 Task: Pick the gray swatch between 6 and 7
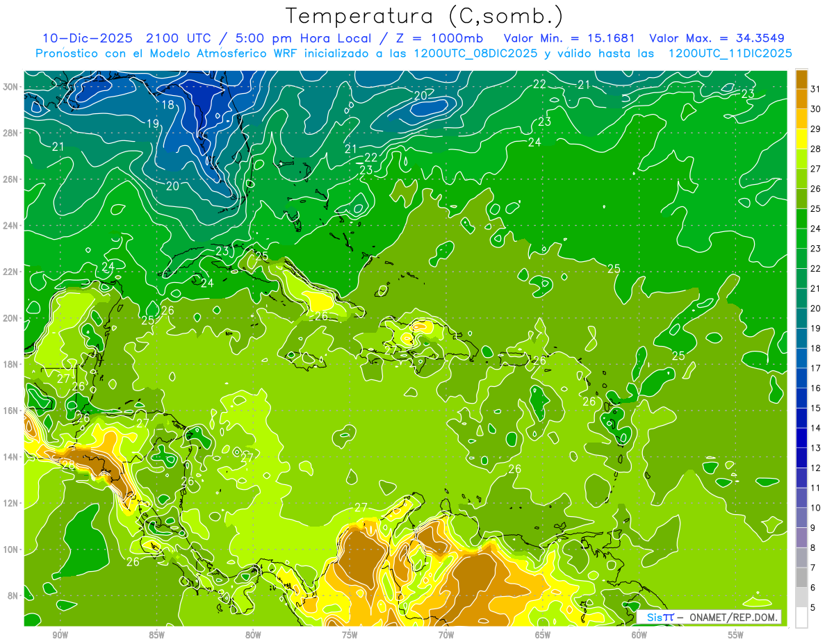[x=801, y=577]
